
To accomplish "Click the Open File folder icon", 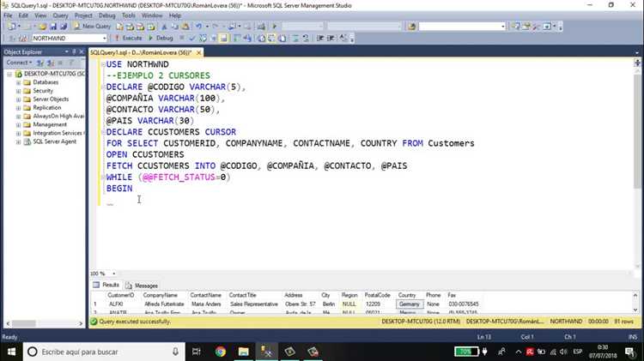I will 42,27.
